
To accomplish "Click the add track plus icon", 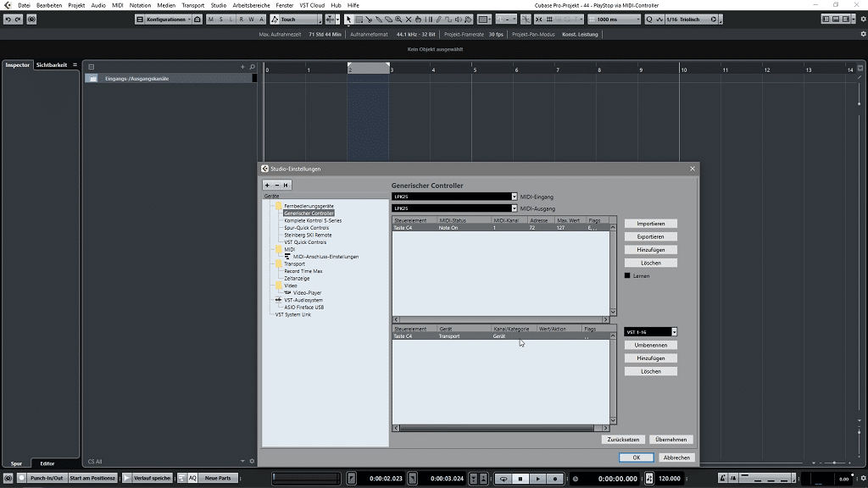I will tap(242, 67).
